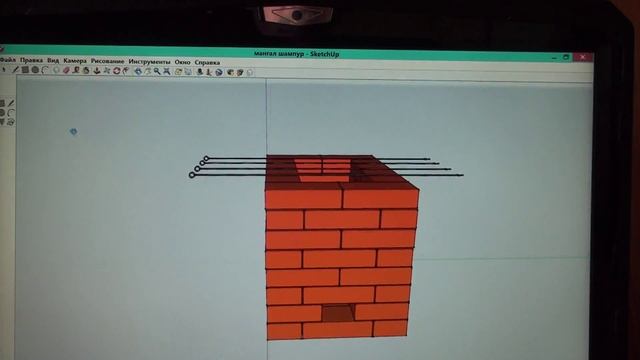
Task: Click the greyed icon at toolbar end
Action: 250,72
